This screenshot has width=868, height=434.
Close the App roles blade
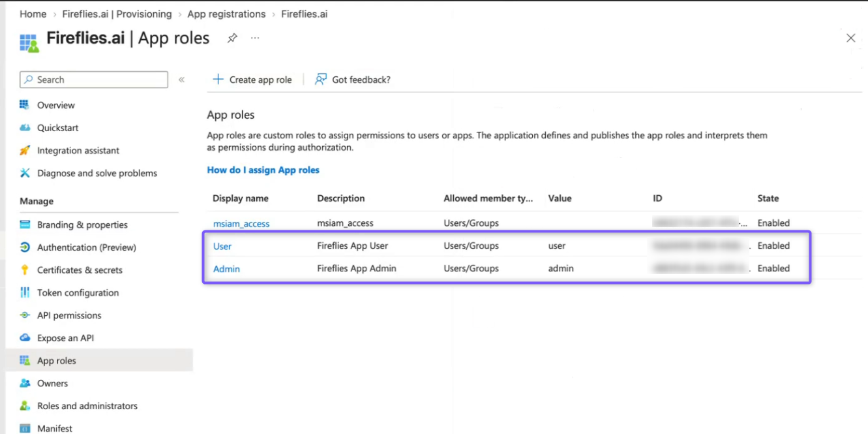point(850,39)
